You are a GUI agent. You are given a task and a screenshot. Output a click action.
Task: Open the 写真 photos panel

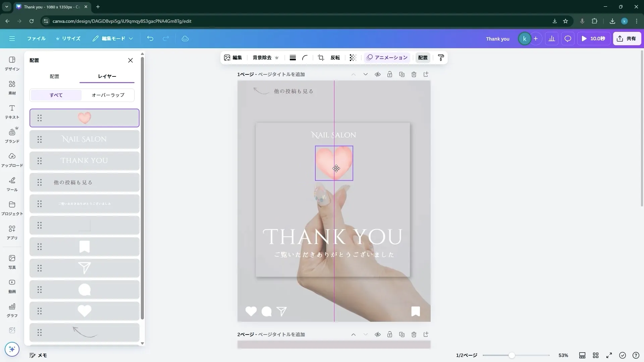tap(12, 262)
